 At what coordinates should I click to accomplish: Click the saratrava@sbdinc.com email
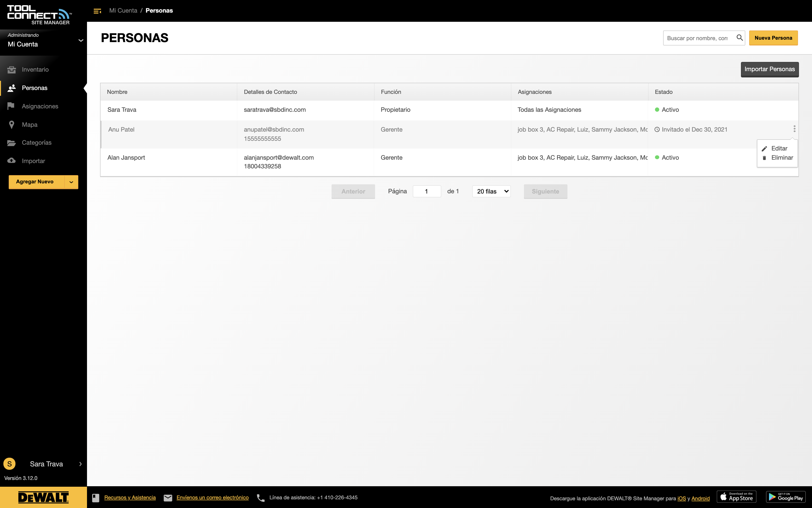pyautogui.click(x=275, y=110)
